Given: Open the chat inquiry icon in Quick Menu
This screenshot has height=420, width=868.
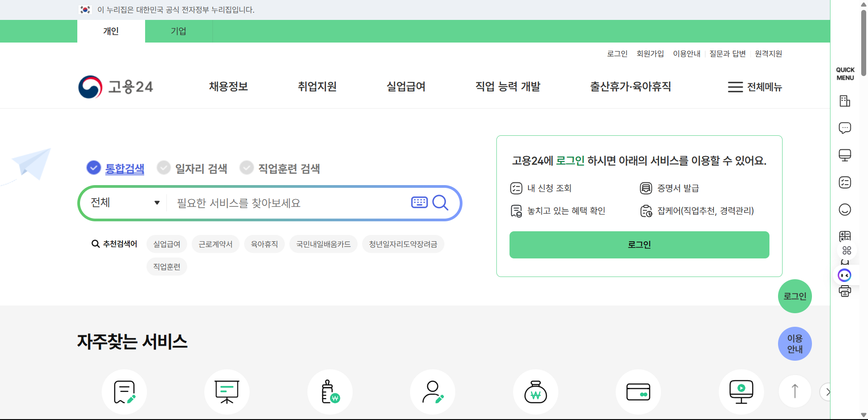Looking at the screenshot, I should click(x=844, y=128).
